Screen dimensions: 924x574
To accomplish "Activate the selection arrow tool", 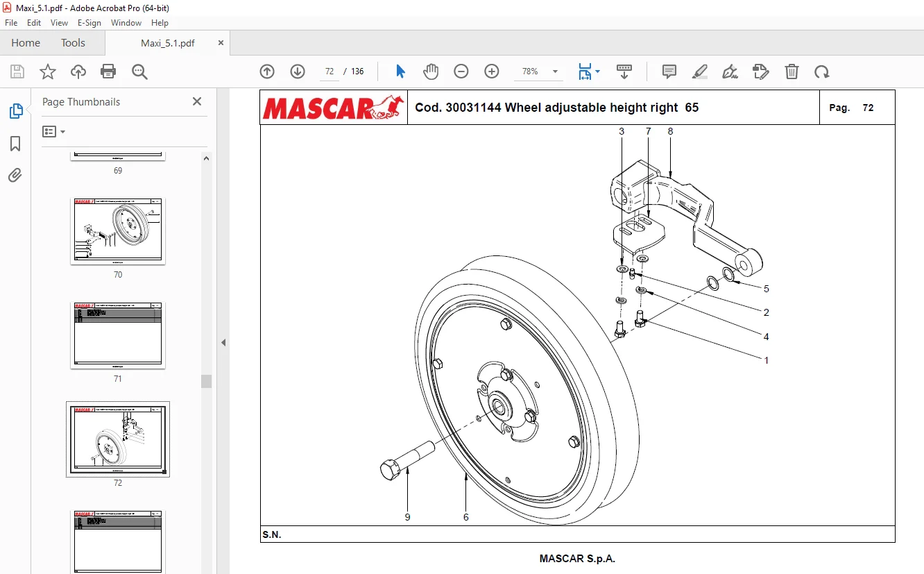I will tap(400, 71).
